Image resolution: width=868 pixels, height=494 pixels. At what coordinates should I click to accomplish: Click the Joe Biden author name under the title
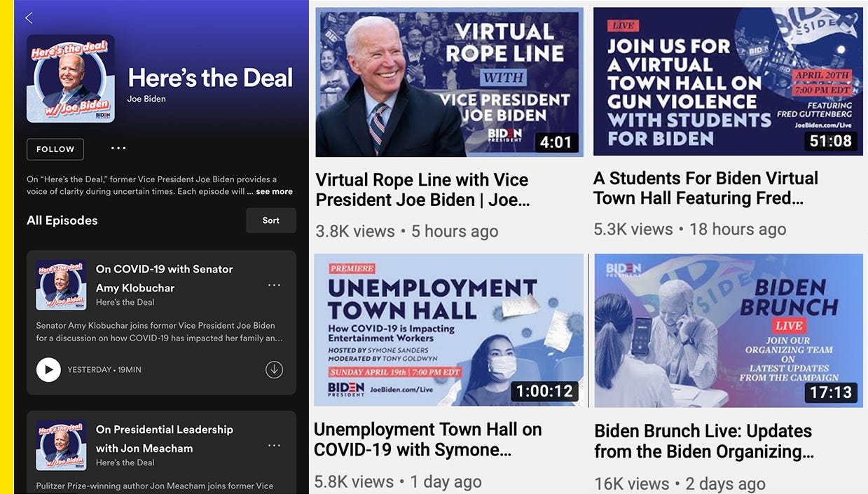(146, 99)
